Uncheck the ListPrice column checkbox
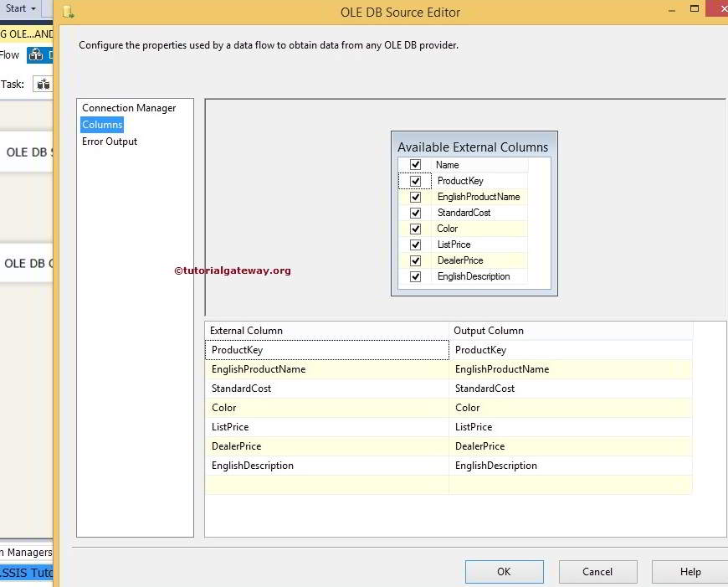728x587 pixels. [x=416, y=245]
